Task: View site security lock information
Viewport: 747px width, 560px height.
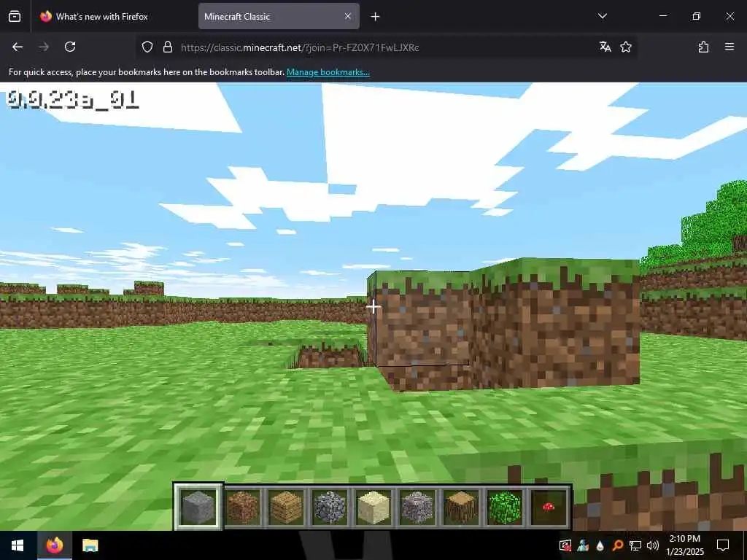Action: click(x=168, y=47)
